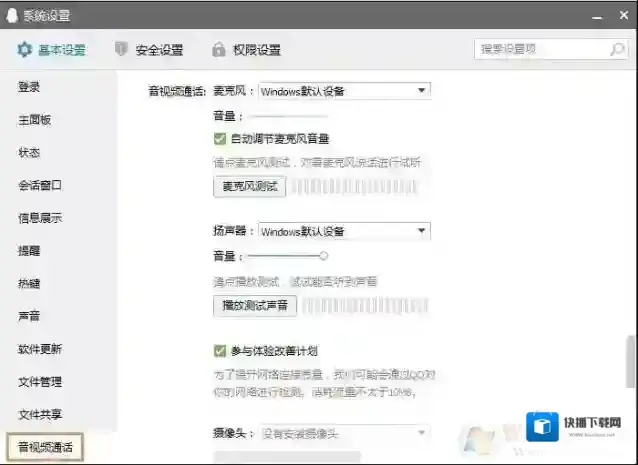Click the lock icon for 权限设置
The height and width of the screenshot is (465, 638).
(218, 50)
